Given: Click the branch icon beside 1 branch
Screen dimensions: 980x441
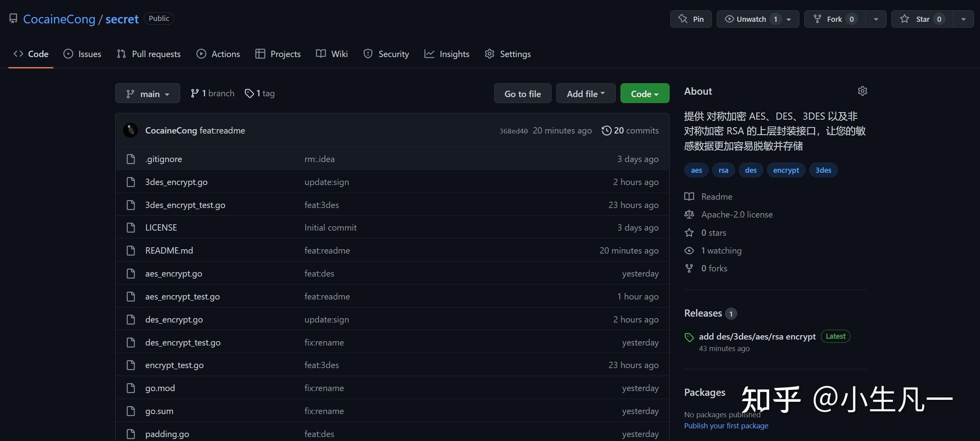Looking at the screenshot, I should 194,94.
